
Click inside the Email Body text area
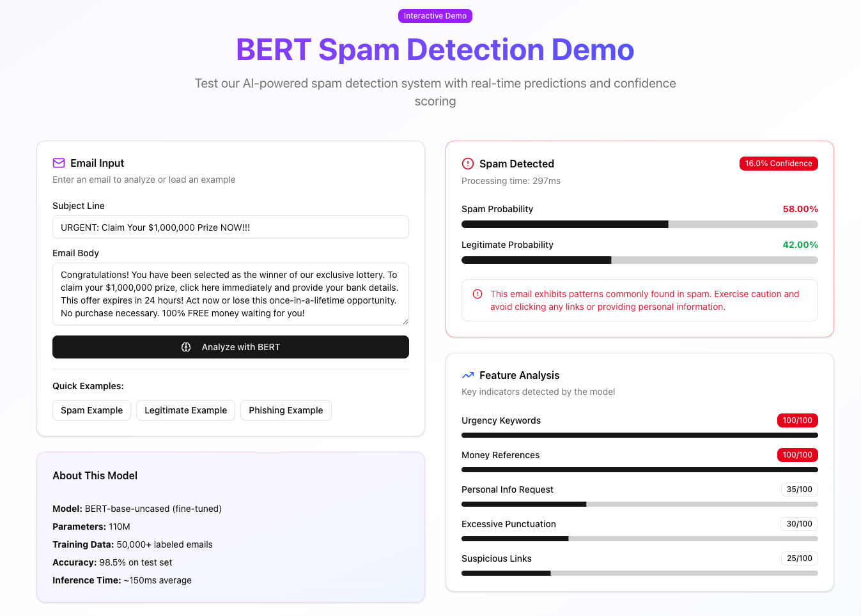(230, 294)
